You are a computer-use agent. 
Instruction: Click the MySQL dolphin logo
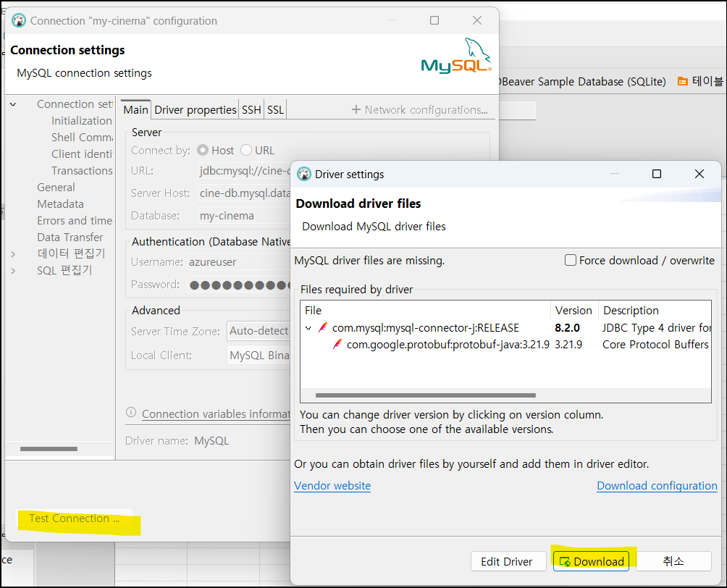(x=456, y=56)
